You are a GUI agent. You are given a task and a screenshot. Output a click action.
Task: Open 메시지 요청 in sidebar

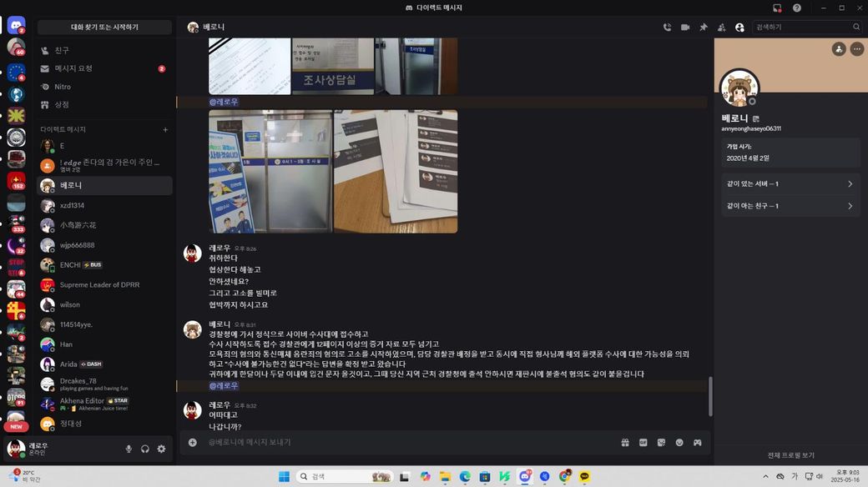coord(104,68)
